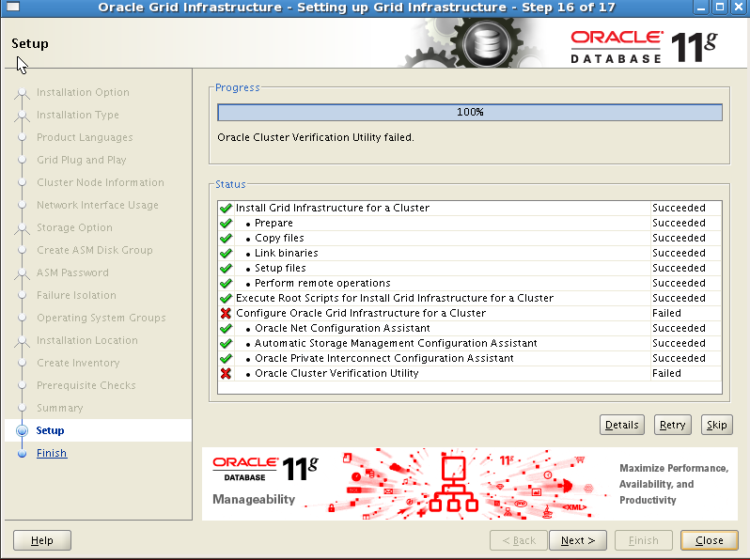Close window using title bar X
This screenshot has height=560, width=750.
pos(738,8)
